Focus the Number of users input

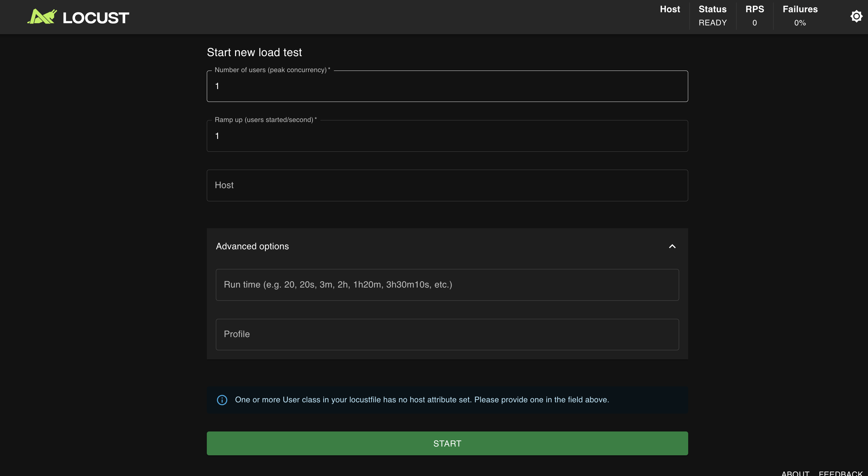click(447, 86)
